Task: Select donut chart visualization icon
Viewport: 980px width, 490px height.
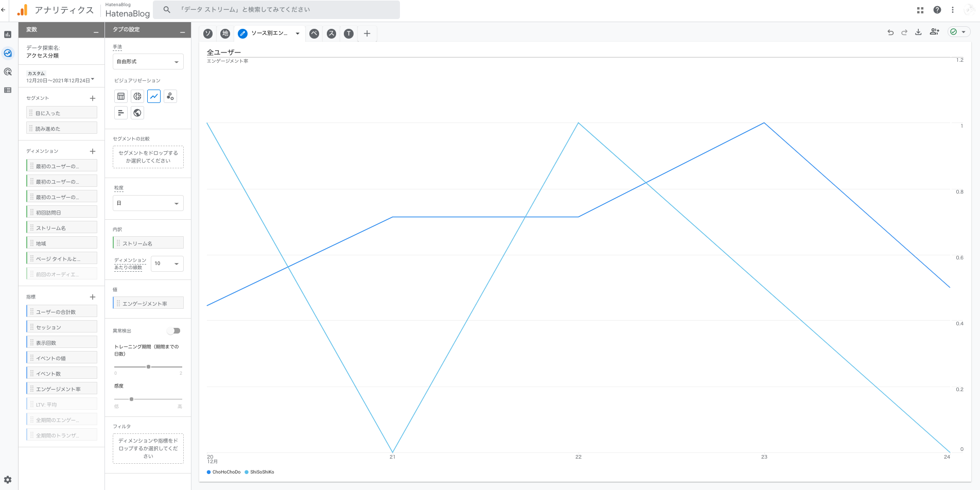Action: pos(137,96)
